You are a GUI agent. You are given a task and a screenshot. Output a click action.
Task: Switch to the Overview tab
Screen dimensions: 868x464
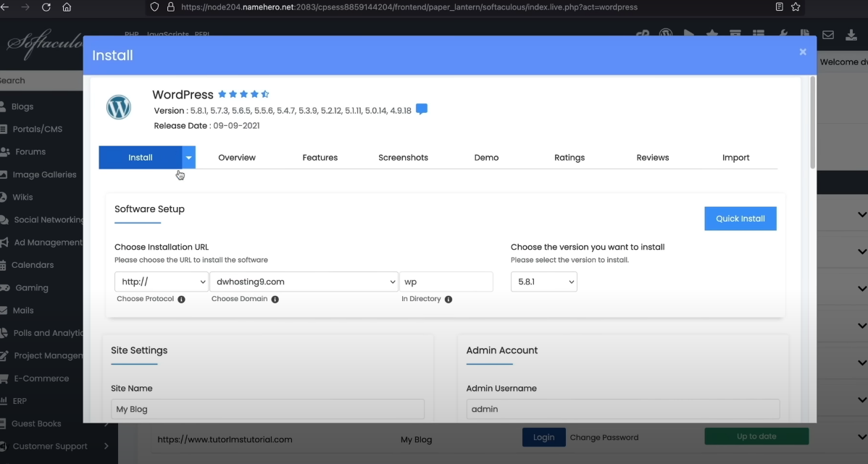pyautogui.click(x=237, y=158)
